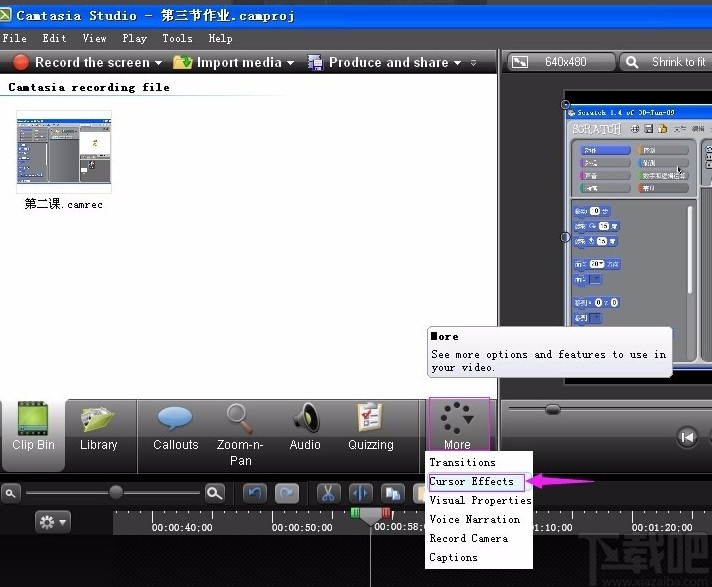Click the Shrink to fit zoom button
This screenshot has height=587, width=712.
(x=666, y=62)
